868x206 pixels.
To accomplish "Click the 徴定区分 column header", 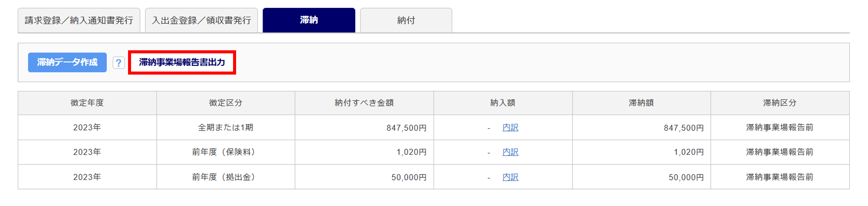I will [x=226, y=103].
